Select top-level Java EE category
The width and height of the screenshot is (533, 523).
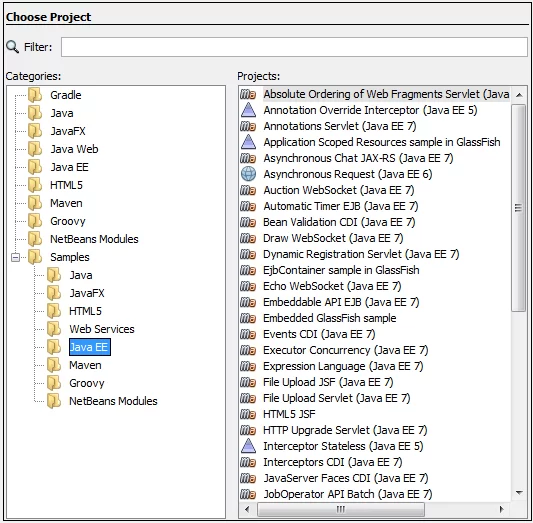click(69, 167)
